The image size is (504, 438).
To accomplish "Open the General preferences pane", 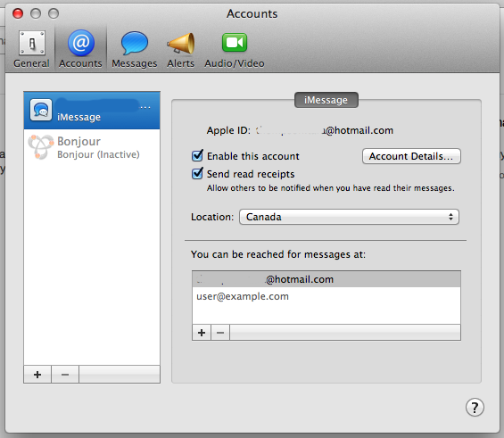I will [31, 49].
